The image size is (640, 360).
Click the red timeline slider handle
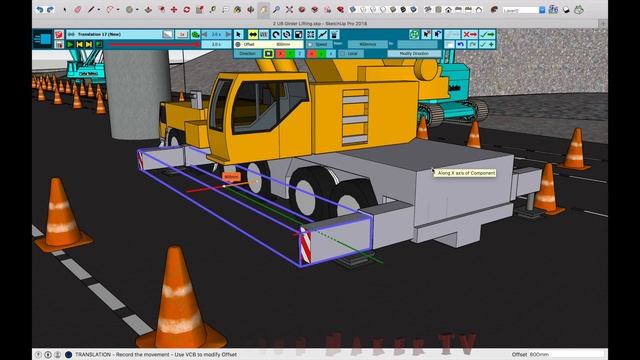click(x=198, y=44)
